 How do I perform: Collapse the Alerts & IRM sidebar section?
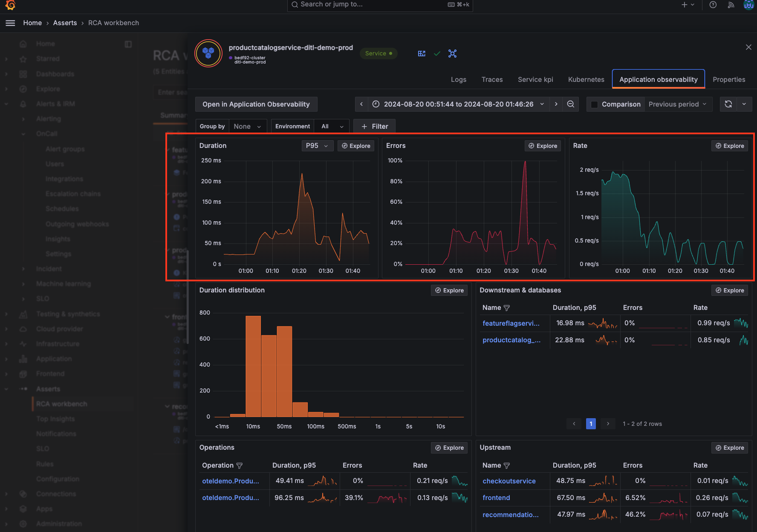6,104
